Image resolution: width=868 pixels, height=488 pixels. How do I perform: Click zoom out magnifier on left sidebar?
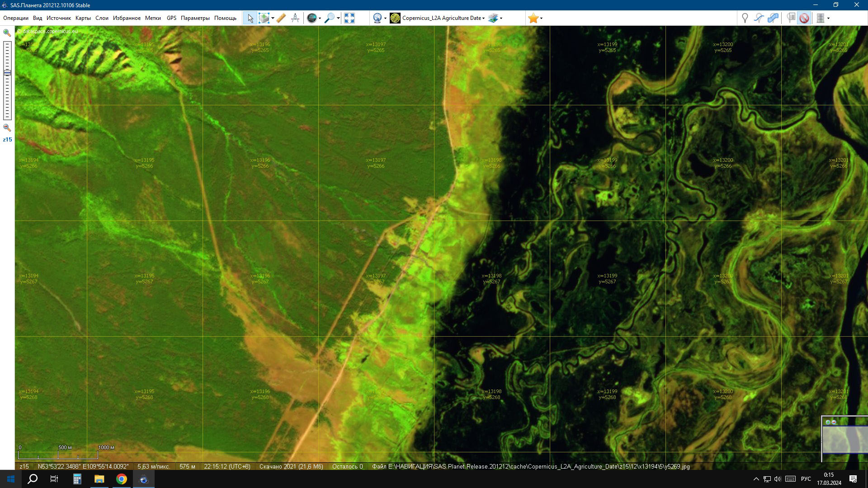pos(7,128)
